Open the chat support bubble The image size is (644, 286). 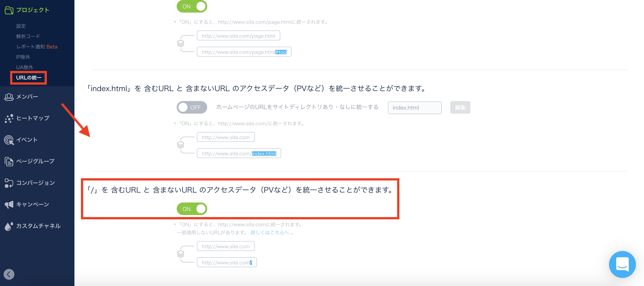coord(622,264)
